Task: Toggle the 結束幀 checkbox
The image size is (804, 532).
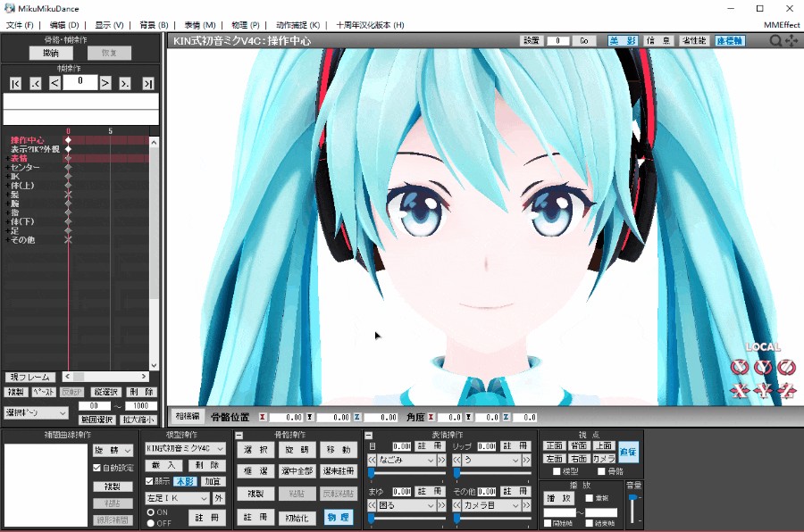Action: click(x=590, y=523)
